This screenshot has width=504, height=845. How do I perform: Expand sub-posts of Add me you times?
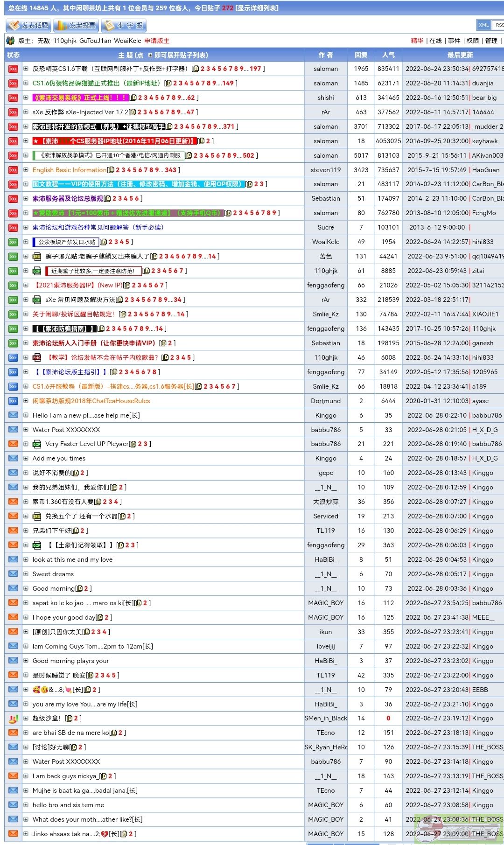tap(26, 459)
